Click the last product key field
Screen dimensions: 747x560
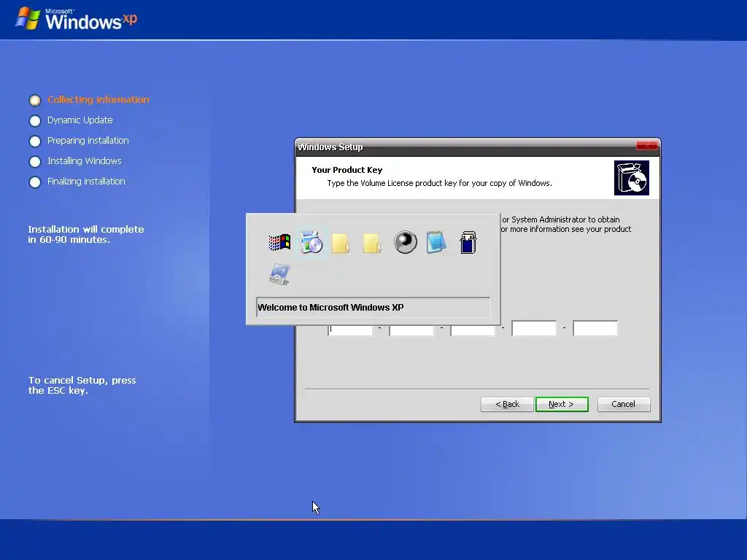595,328
